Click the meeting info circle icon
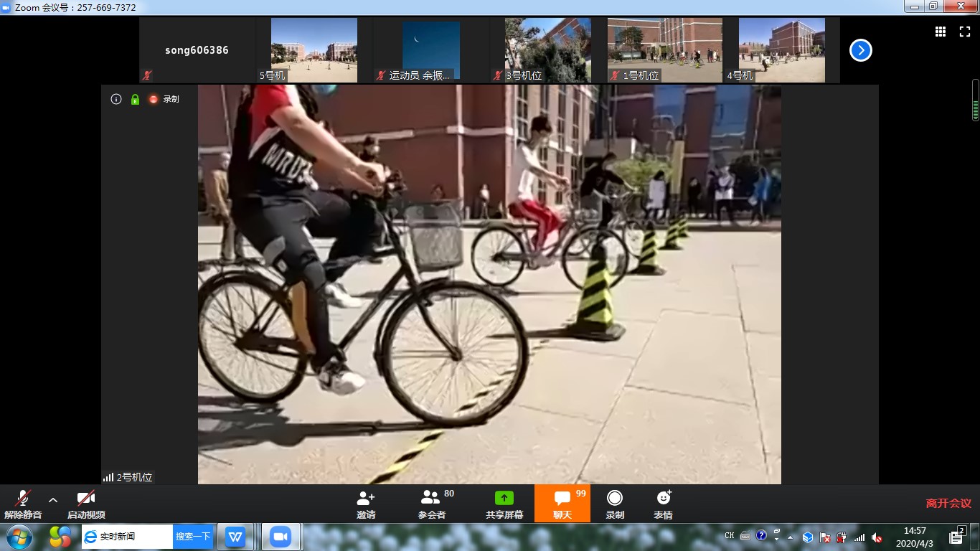The height and width of the screenshot is (551, 980). pos(116,99)
